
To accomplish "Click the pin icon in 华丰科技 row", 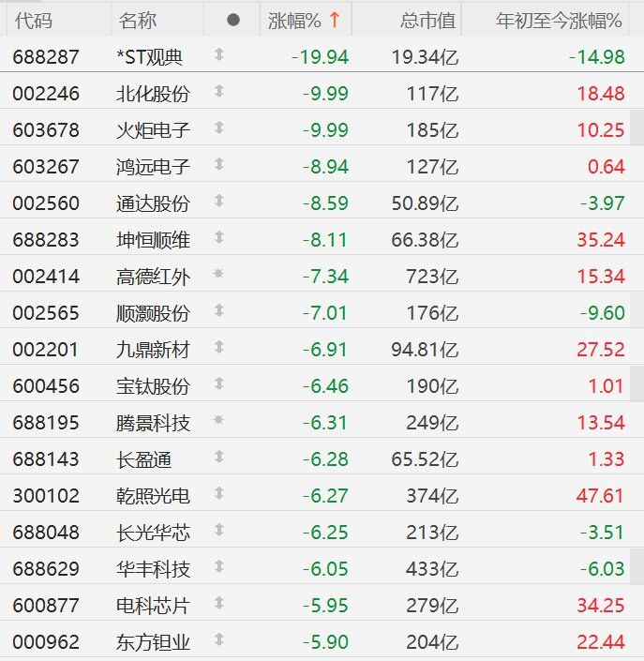I will point(218,566).
